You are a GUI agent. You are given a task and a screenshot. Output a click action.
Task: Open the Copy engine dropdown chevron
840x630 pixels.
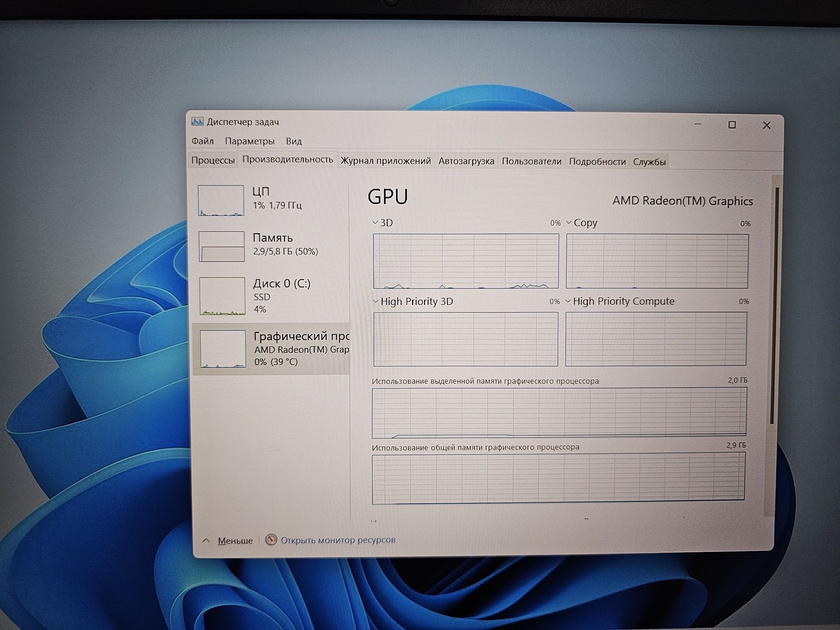pyautogui.click(x=569, y=223)
